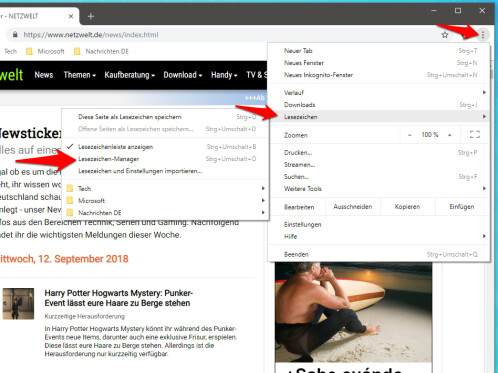Open the Nachrichten DE folder in bookmarks bar
498x373 pixels.
tap(101, 51)
